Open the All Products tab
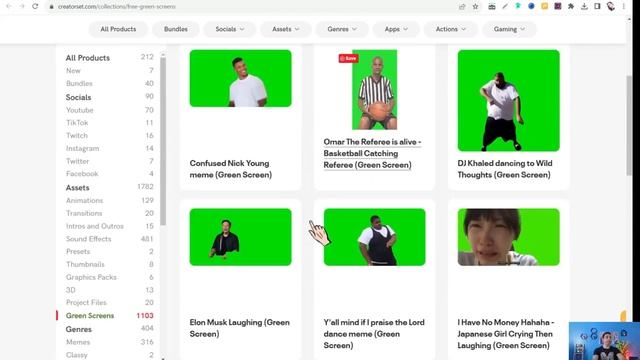640x360 pixels. (118, 29)
